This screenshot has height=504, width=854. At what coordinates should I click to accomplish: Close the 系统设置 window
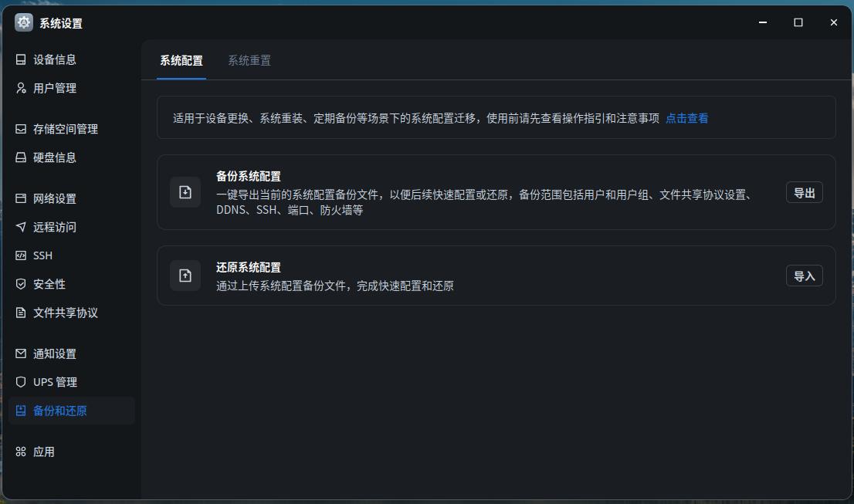click(833, 22)
